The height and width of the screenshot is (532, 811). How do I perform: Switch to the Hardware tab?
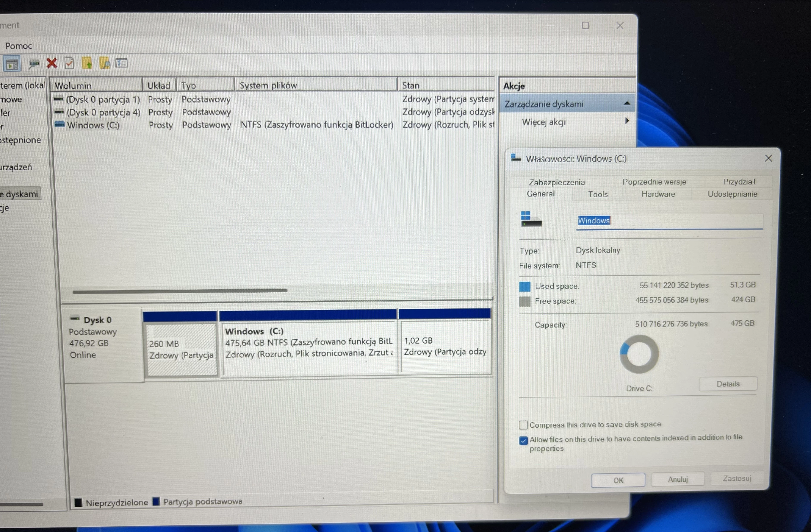(x=658, y=194)
